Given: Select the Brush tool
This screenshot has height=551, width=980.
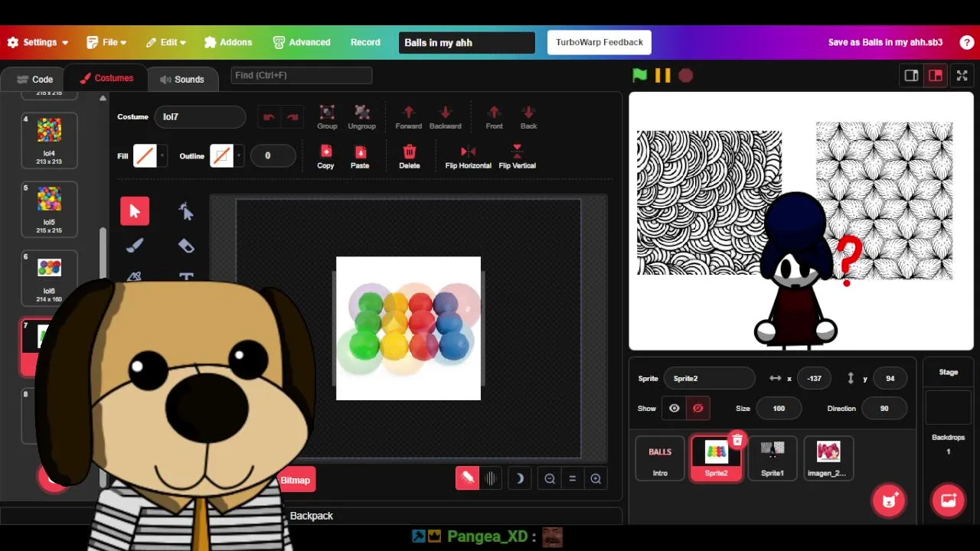Looking at the screenshot, I should coord(135,246).
